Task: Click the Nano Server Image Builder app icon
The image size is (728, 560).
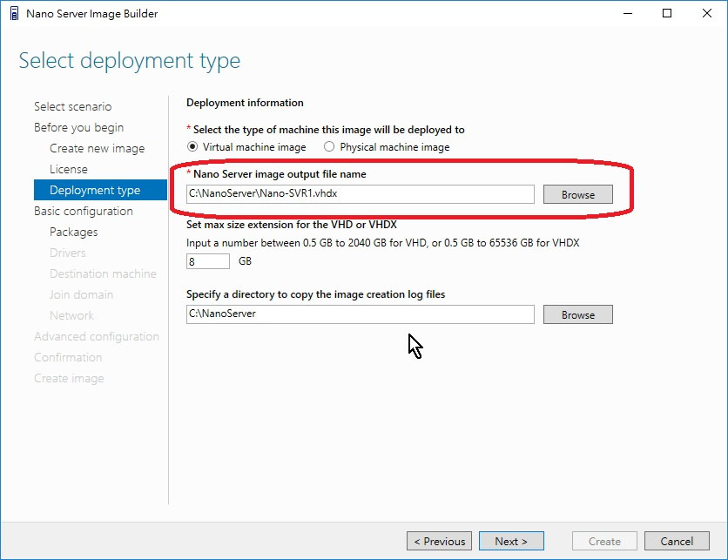Action: [x=15, y=13]
